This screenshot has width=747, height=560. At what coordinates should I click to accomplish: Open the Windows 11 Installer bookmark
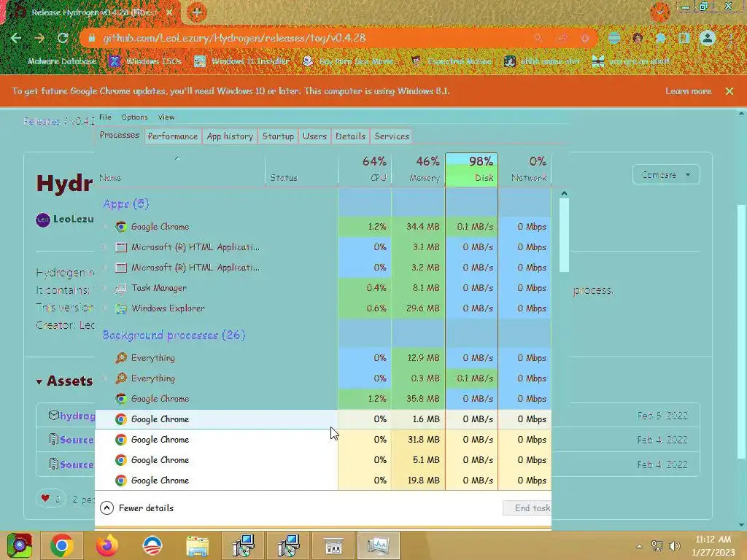[242, 61]
